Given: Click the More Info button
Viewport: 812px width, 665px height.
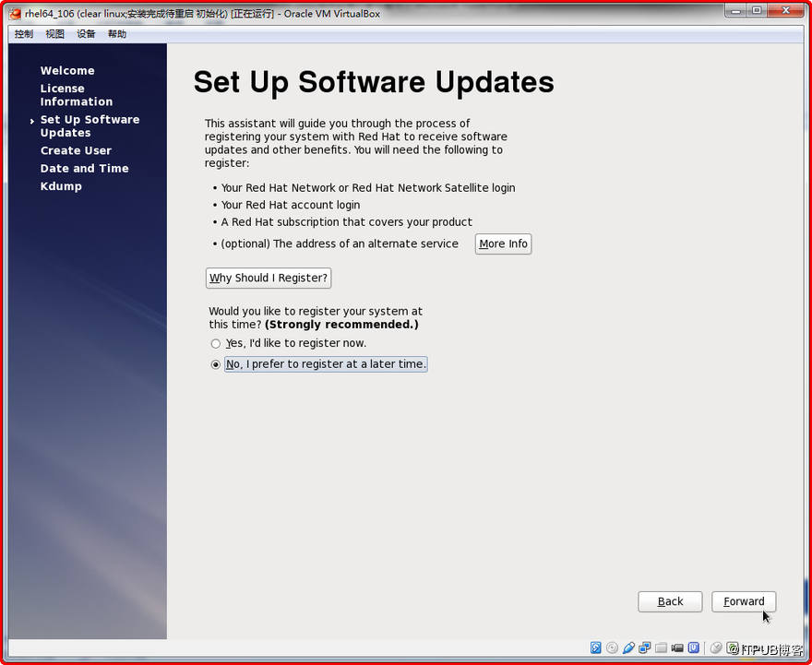Looking at the screenshot, I should pyautogui.click(x=503, y=243).
